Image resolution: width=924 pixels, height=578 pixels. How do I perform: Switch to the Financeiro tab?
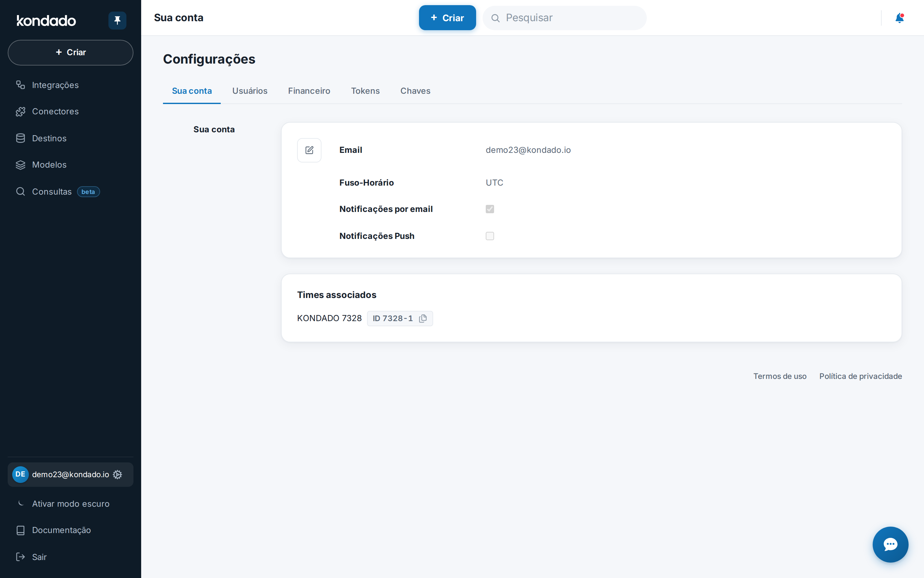[309, 91]
